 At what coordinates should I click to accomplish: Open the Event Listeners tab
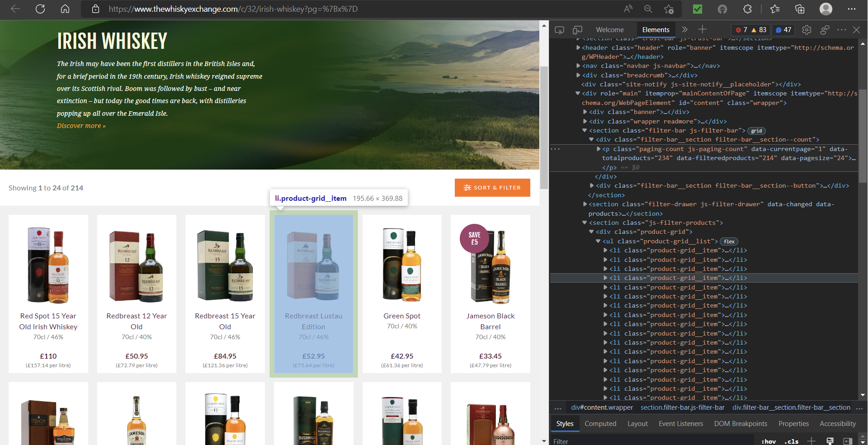tap(681, 424)
